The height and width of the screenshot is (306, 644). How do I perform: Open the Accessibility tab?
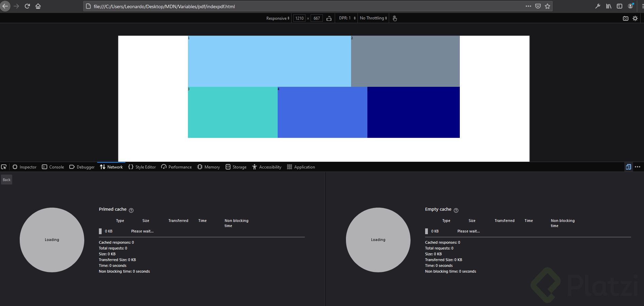pos(267,167)
